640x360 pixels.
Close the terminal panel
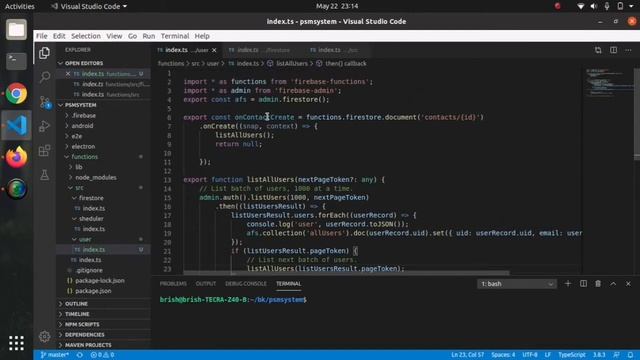pyautogui.click(x=628, y=284)
